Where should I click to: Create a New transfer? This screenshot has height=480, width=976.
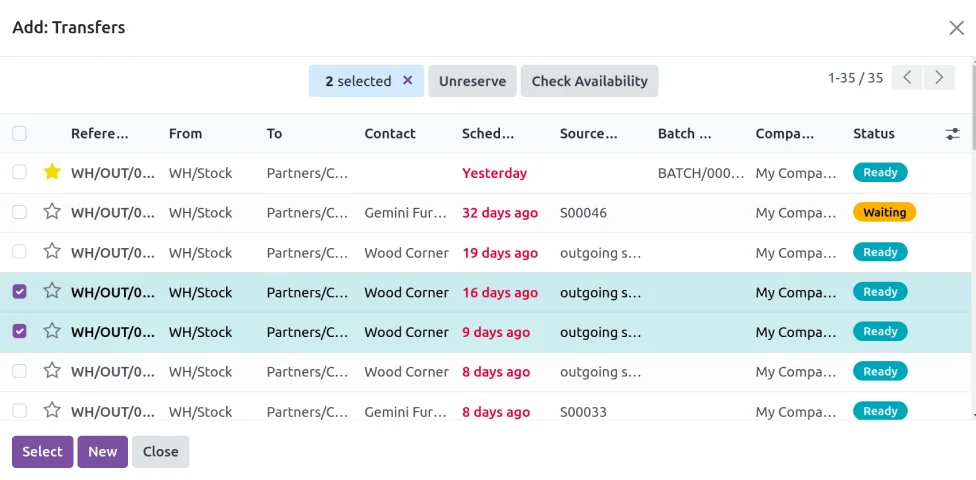[x=102, y=452]
